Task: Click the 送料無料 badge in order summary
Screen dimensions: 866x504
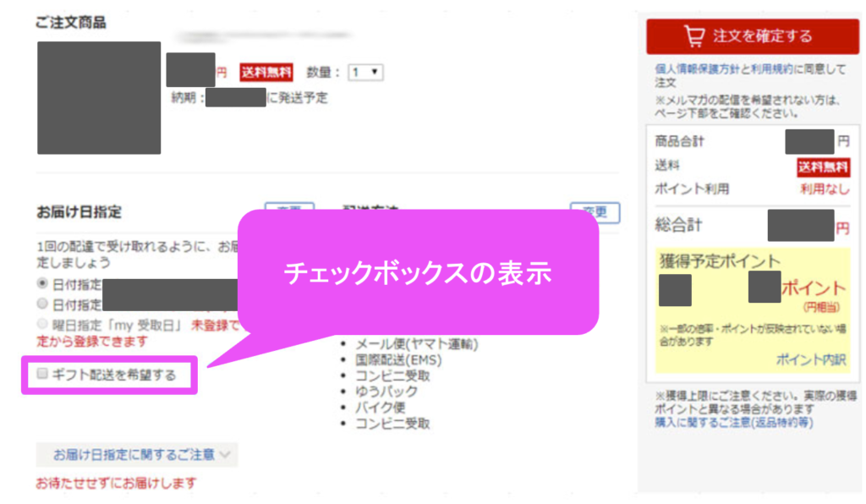Action: (823, 167)
